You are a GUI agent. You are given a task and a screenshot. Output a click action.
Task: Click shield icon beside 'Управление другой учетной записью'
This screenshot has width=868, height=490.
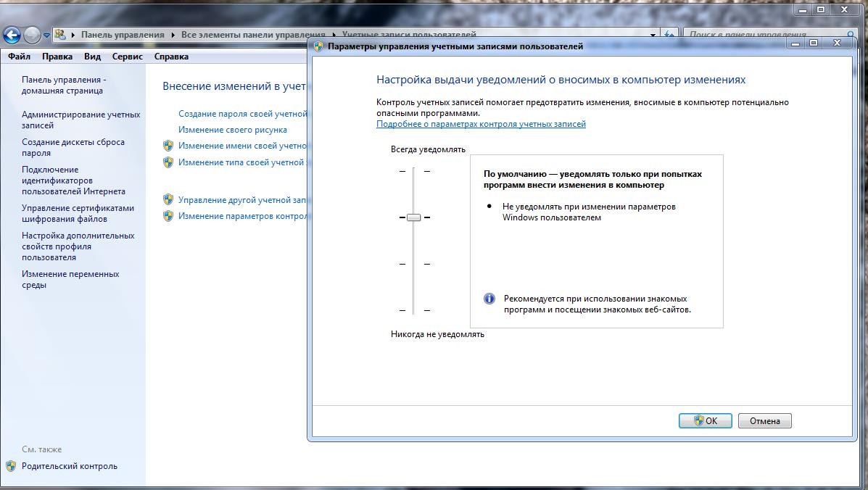point(168,199)
